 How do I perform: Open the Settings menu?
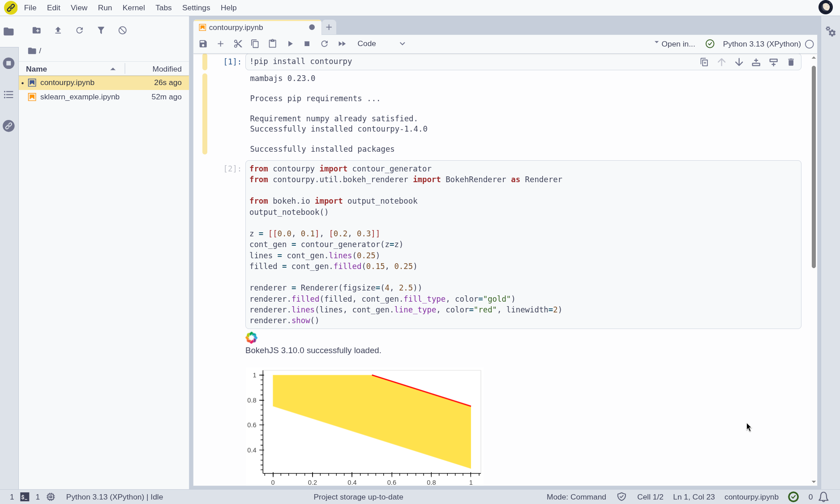pos(196,8)
